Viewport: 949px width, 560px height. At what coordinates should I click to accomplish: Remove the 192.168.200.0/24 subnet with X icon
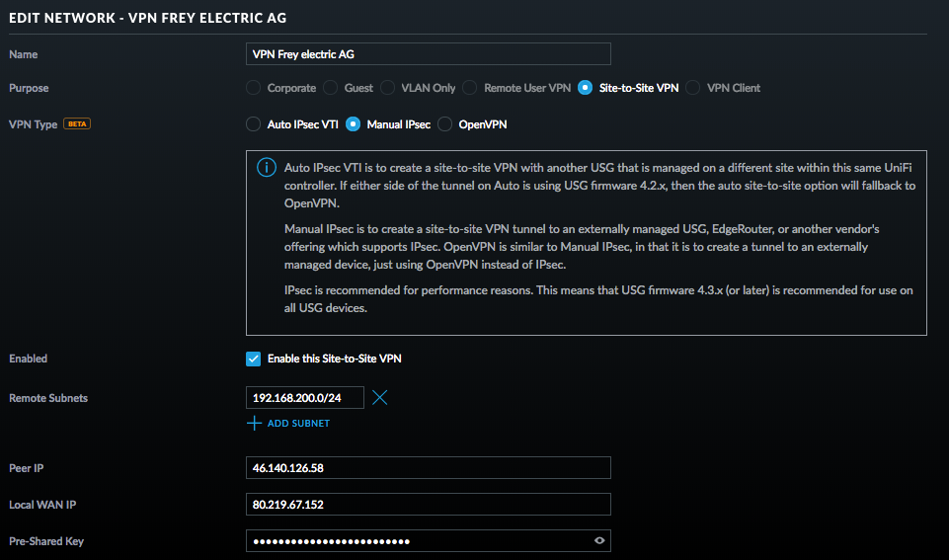click(x=379, y=398)
